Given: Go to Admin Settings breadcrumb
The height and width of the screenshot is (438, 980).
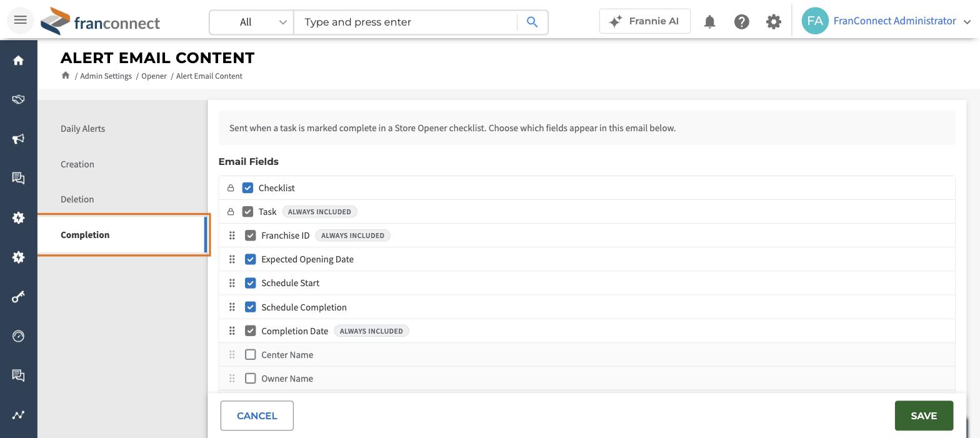Looking at the screenshot, I should coord(106,76).
